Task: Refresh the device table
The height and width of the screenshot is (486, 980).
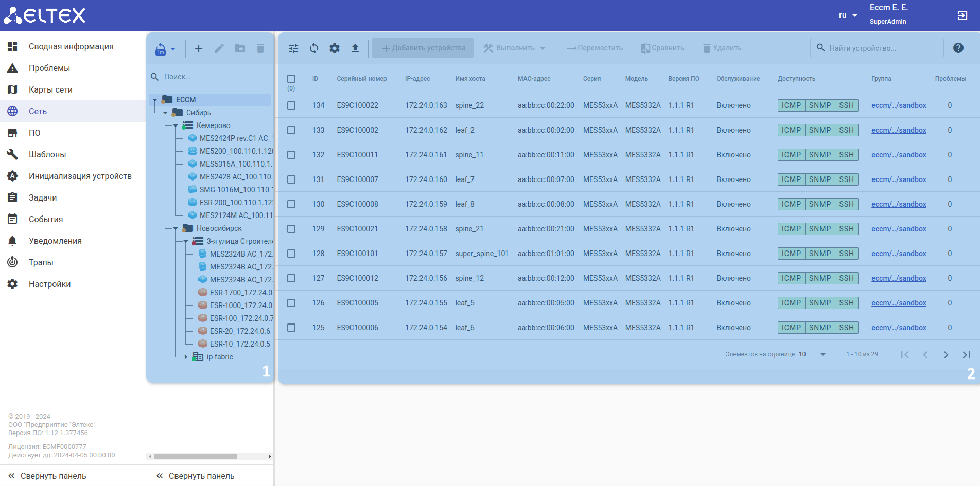Action: point(314,48)
